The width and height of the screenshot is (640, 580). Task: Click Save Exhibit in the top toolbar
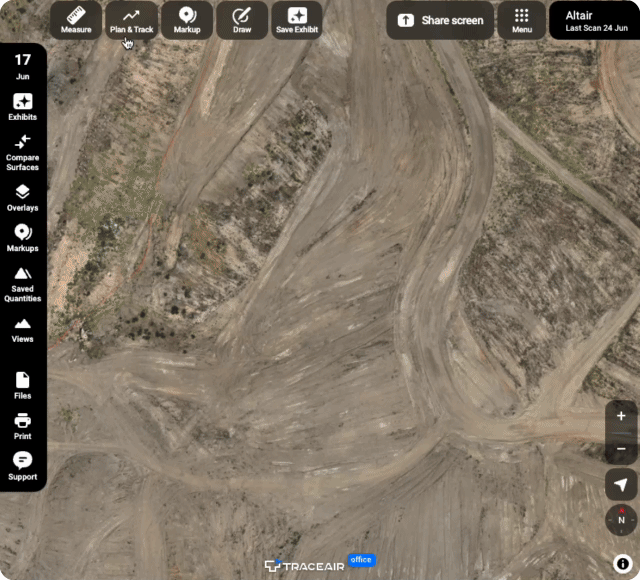[x=297, y=20]
